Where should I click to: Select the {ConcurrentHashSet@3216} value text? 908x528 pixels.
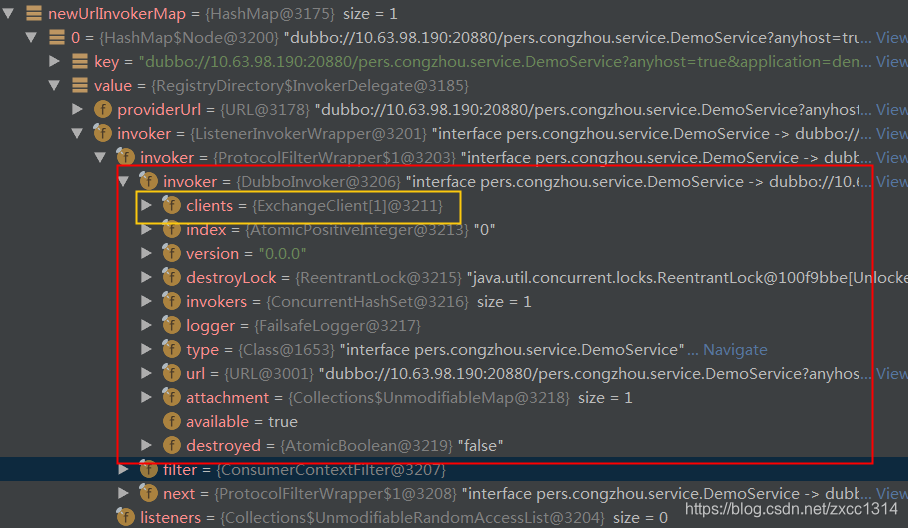tap(367, 302)
